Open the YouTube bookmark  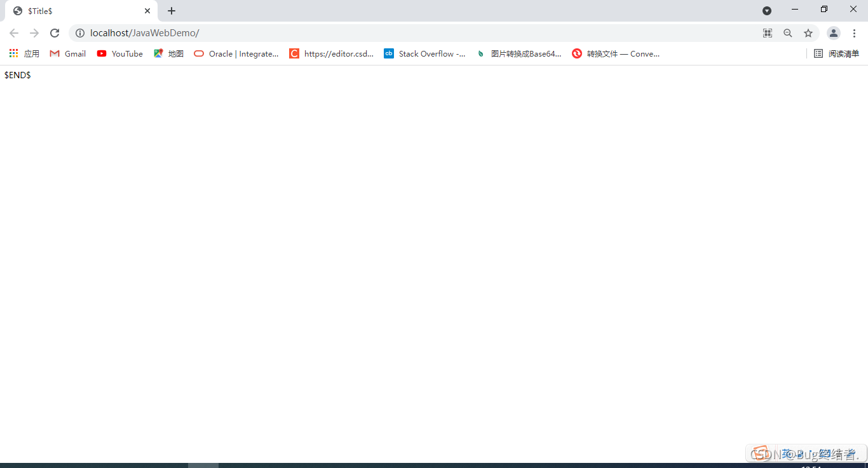(120, 54)
